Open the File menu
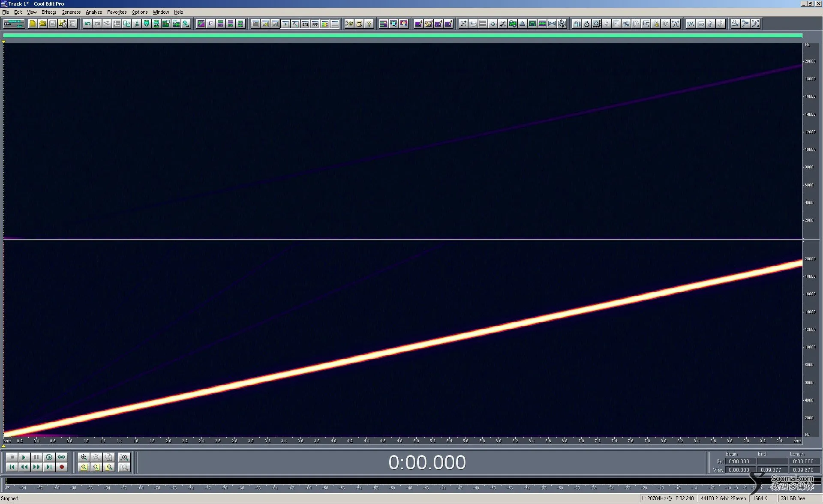Screen dimensions: 823x504 (6, 12)
